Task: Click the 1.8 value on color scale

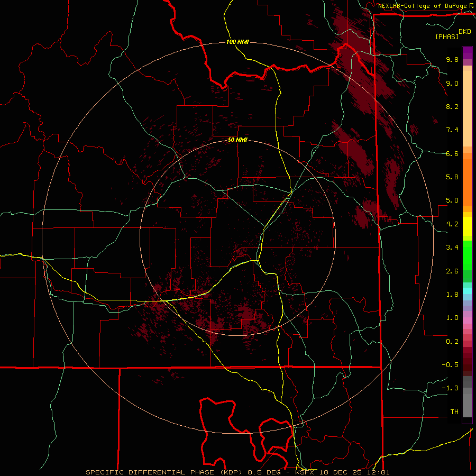Action: 452,295
